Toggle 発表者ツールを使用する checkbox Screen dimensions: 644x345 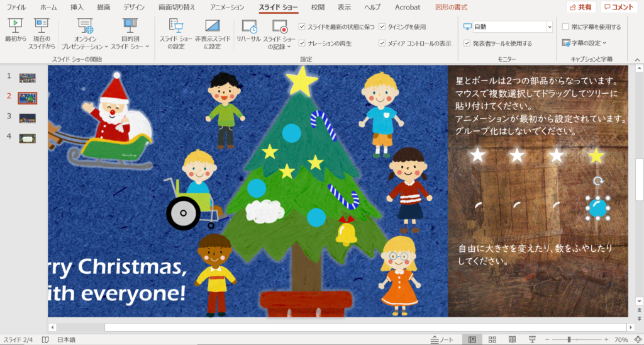click(x=467, y=43)
